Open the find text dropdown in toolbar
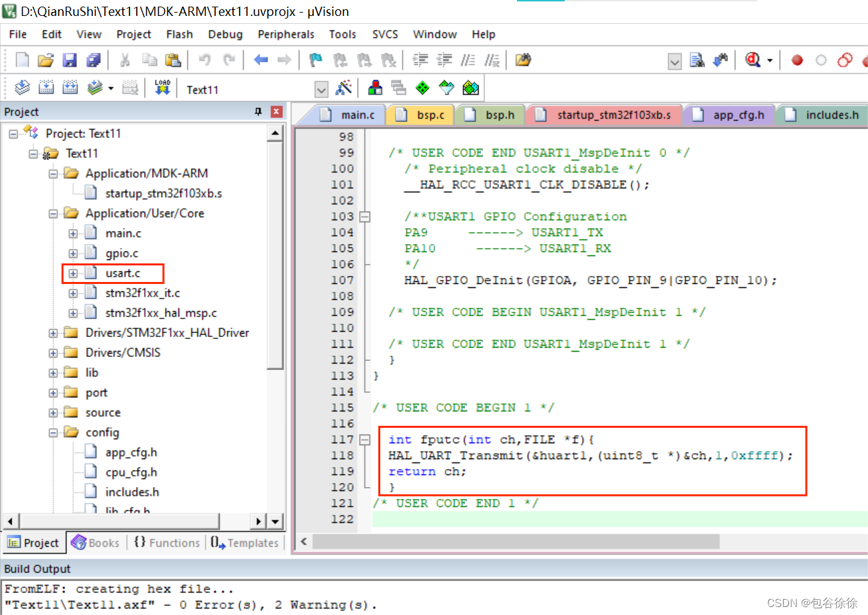868x615 pixels. pos(675,62)
